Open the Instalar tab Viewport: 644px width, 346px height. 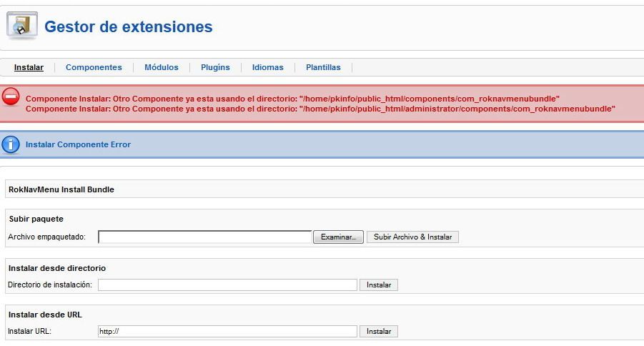tap(29, 67)
